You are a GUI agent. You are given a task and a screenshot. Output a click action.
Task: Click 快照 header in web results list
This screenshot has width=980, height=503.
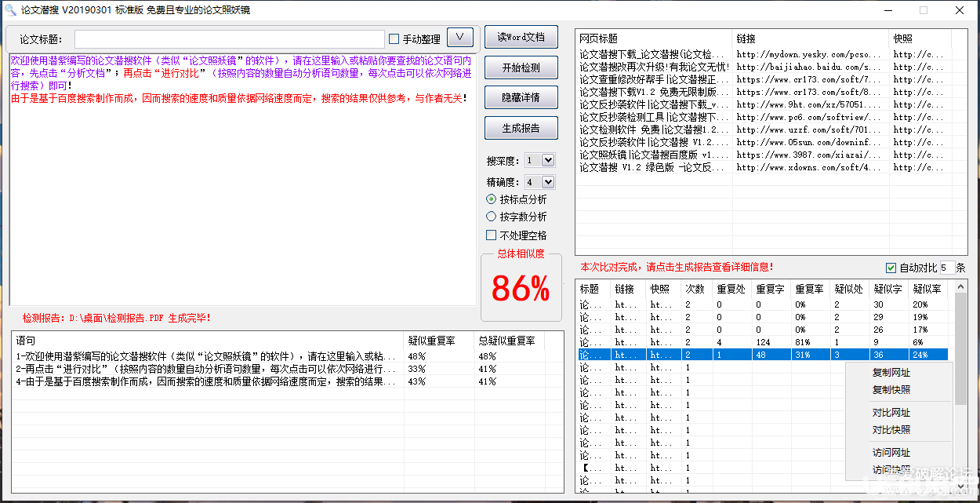pyautogui.click(x=920, y=38)
